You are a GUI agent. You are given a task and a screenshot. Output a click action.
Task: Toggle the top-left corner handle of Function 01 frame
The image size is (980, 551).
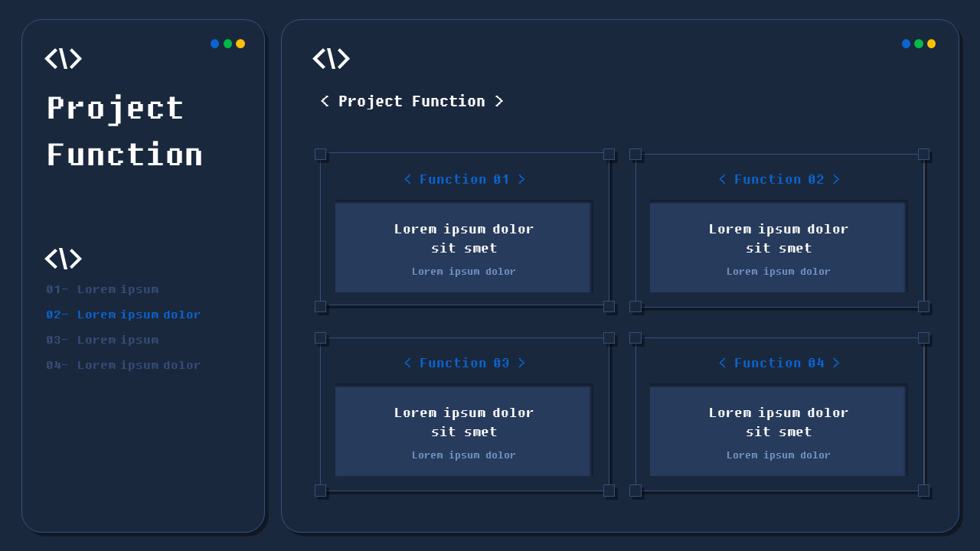[x=320, y=154]
